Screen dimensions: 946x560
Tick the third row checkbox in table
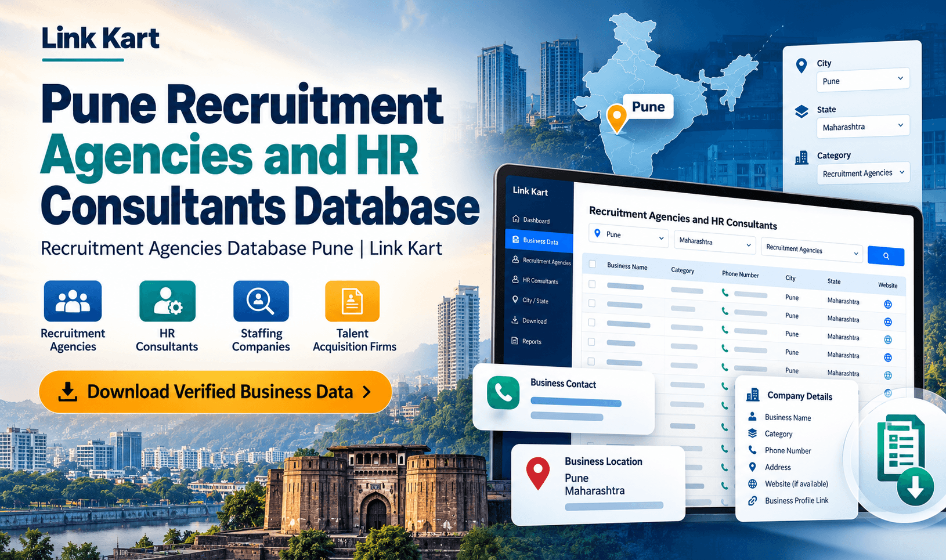pyautogui.click(x=592, y=322)
